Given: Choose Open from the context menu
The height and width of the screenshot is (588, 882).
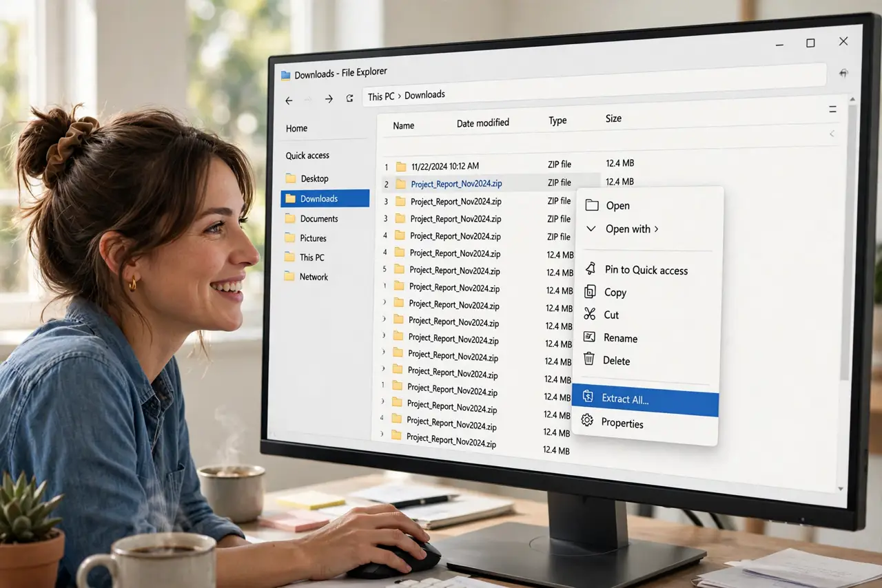Looking at the screenshot, I should 607,205.
